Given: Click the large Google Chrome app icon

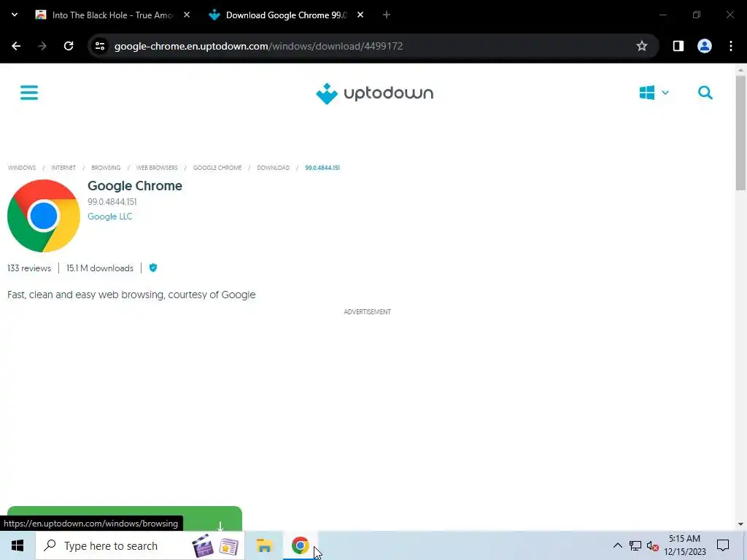Looking at the screenshot, I should point(43,216).
